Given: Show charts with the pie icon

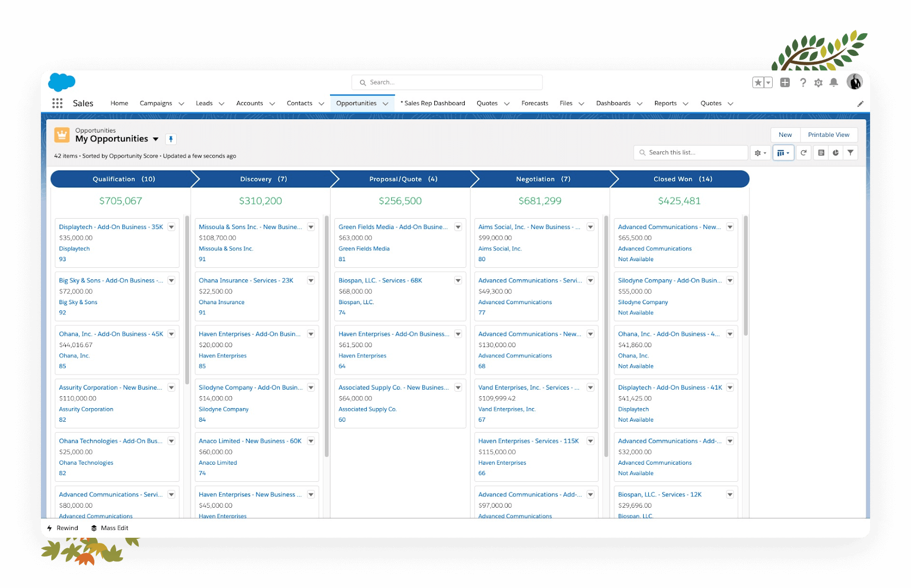Looking at the screenshot, I should point(835,153).
